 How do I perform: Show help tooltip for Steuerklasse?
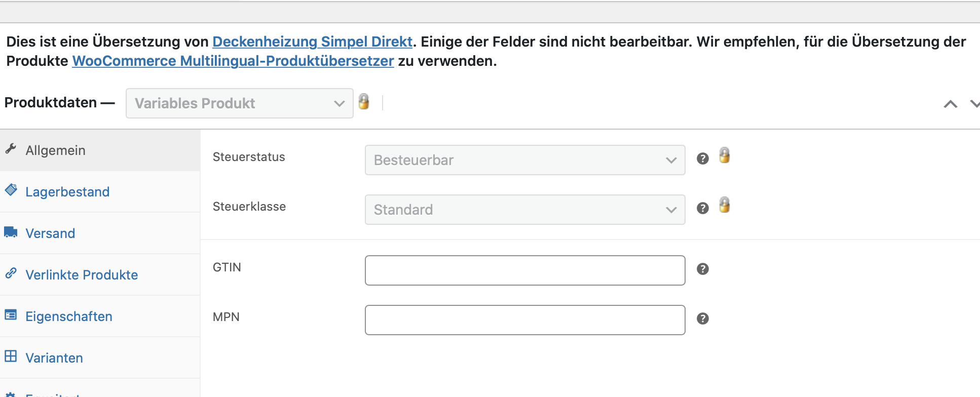702,208
